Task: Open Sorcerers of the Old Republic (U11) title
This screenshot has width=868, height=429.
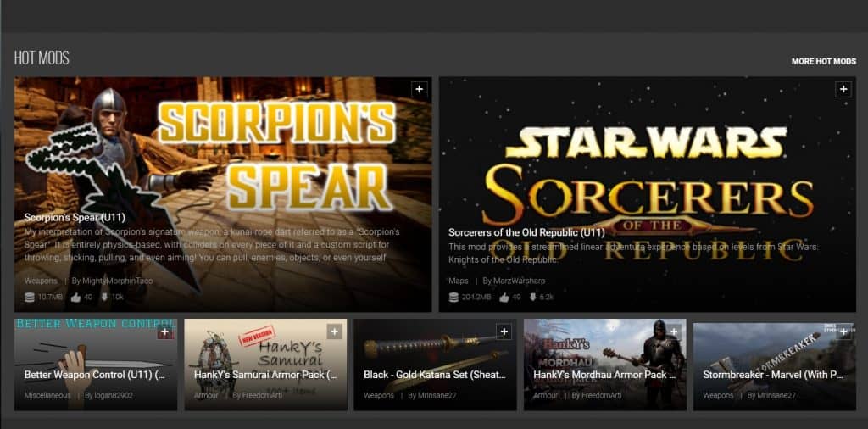Action: (526, 232)
